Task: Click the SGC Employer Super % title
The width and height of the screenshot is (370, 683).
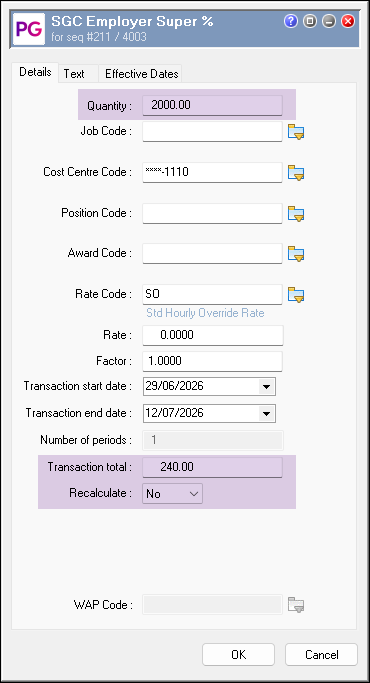Action: pos(132,21)
